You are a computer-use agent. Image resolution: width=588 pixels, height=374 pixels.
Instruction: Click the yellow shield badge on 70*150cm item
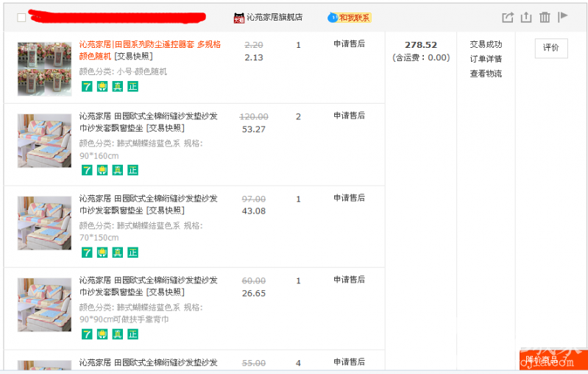pos(102,253)
